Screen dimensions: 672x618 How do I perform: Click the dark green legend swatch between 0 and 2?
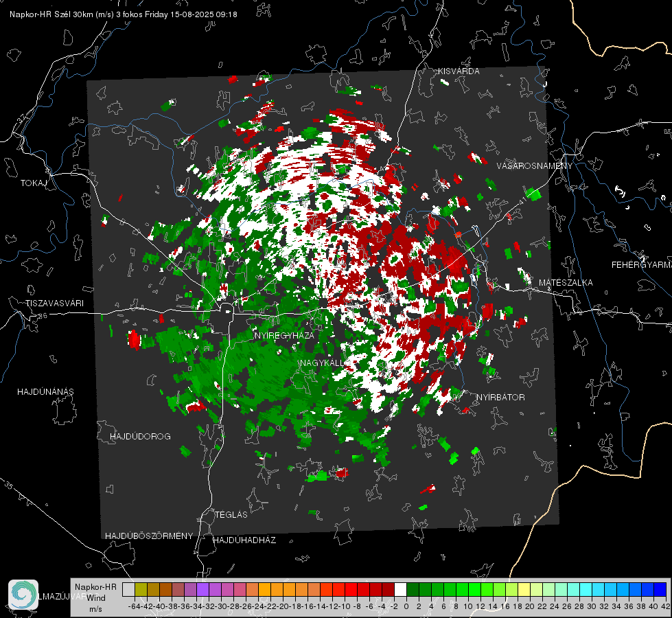point(413,589)
